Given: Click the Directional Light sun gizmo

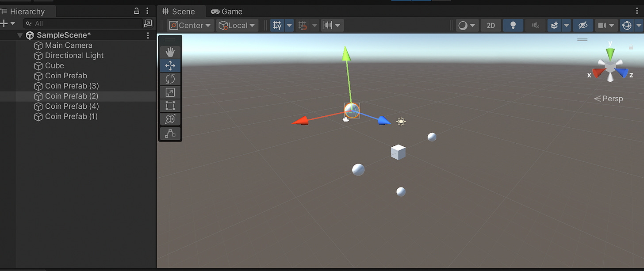Looking at the screenshot, I should [x=401, y=121].
